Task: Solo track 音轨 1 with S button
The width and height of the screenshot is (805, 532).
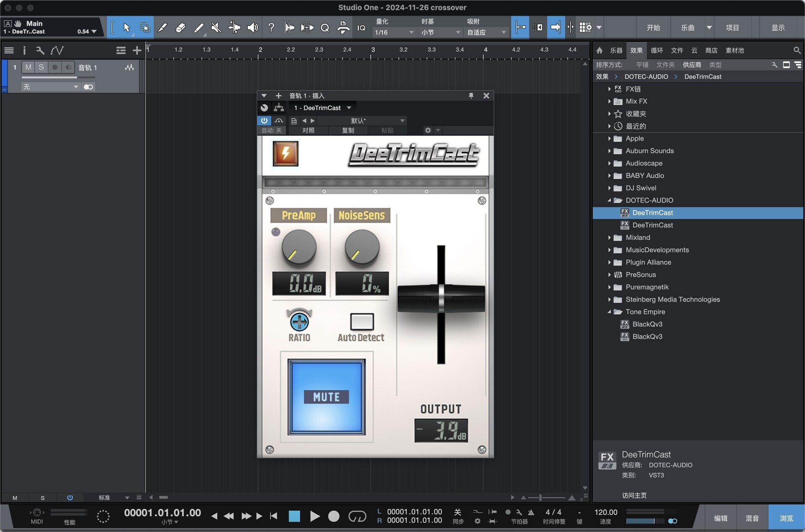Action: 41,67
